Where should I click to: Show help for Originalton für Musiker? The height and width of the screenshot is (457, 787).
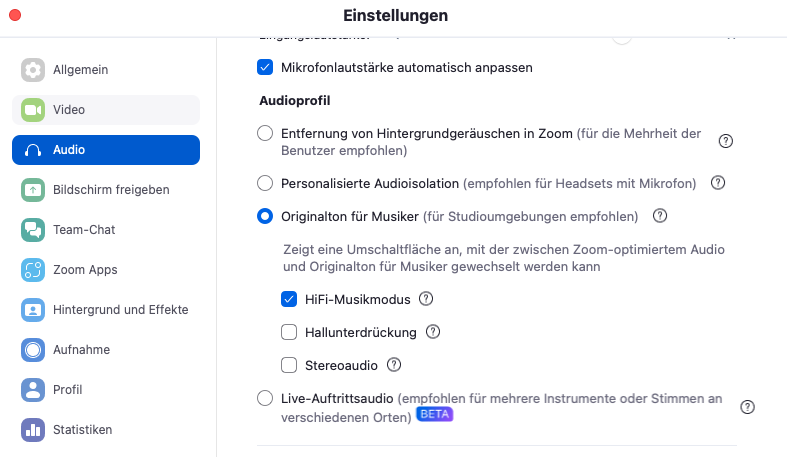(660, 216)
